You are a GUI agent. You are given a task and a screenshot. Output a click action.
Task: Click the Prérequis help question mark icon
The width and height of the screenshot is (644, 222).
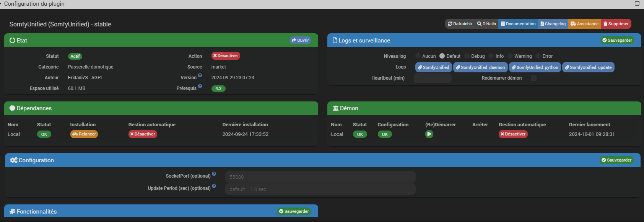200,87
